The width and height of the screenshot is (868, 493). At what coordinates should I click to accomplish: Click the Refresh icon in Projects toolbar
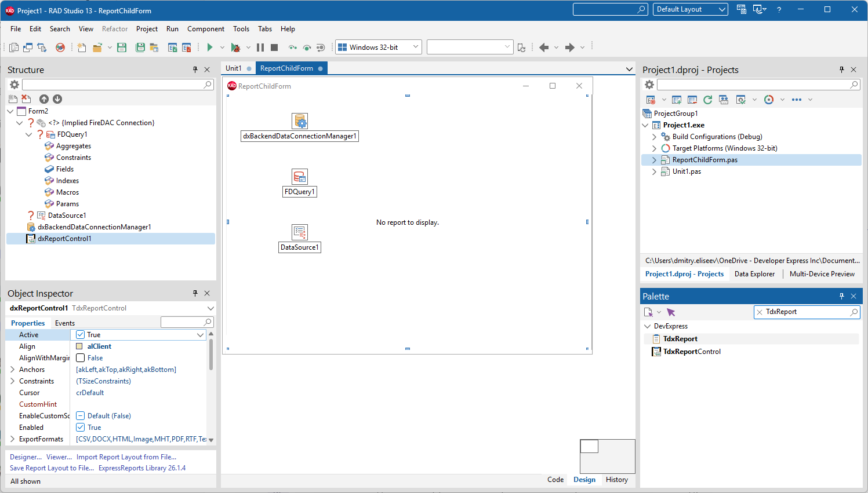[x=707, y=100]
